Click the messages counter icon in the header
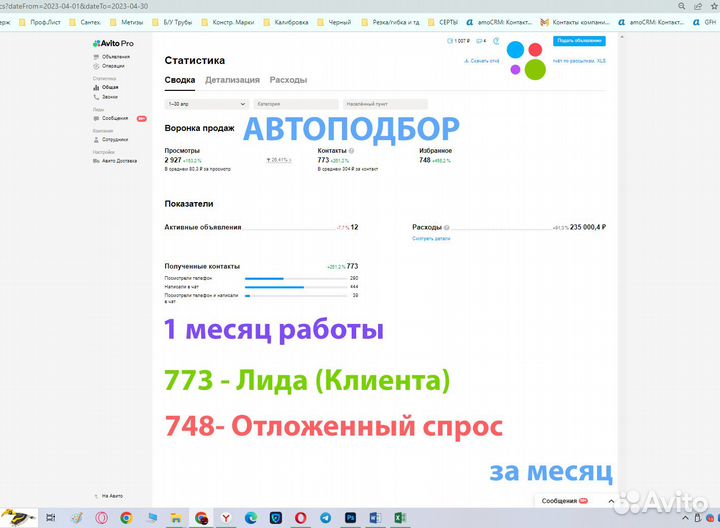Screen dimensions: 720x528 point(481,41)
